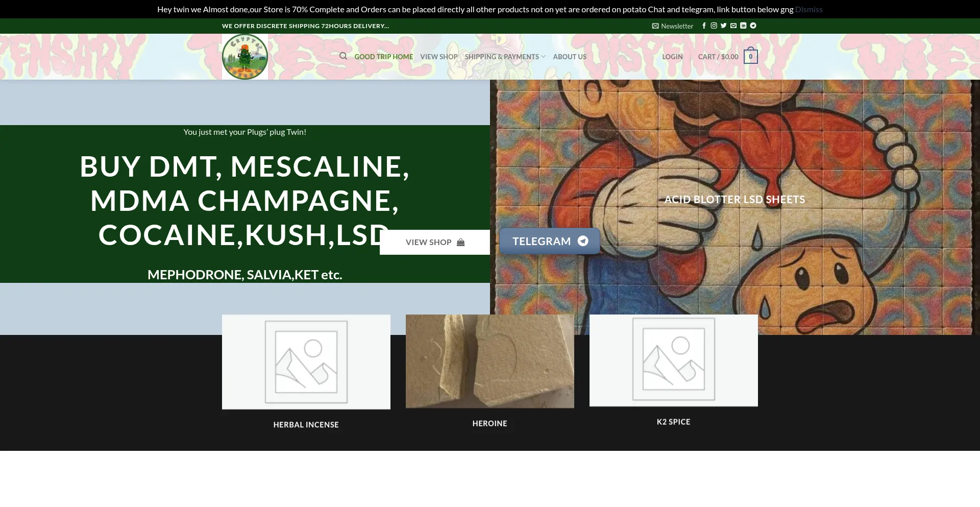Expand the Shipping & Payments dropdown
The height and width of the screenshot is (507, 980).
click(505, 57)
